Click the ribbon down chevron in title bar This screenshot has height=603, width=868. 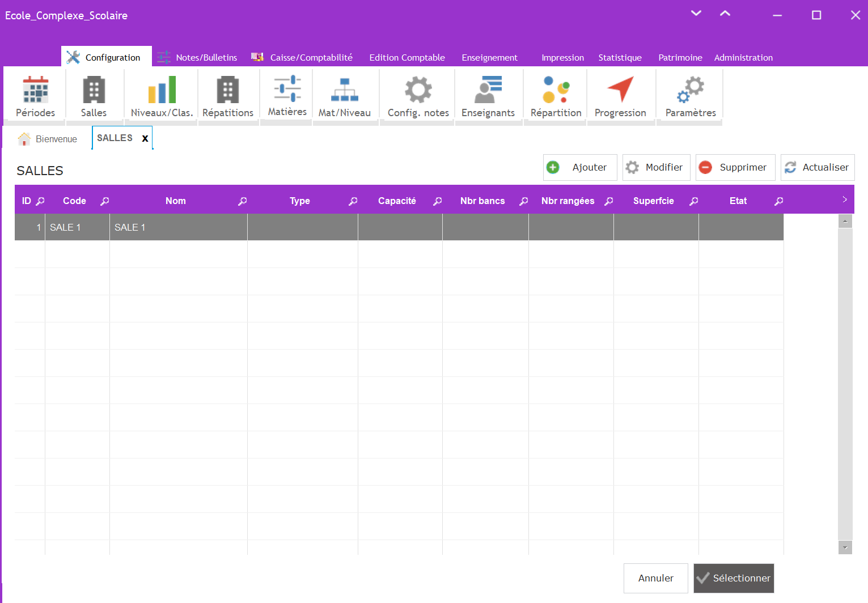coord(696,14)
